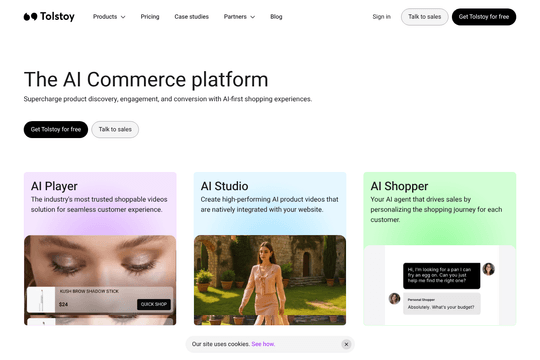Click the Kush Brow Shadow Stick product thumbnail
Image resolution: width=540 pixels, height=360 pixels.
tap(41, 300)
